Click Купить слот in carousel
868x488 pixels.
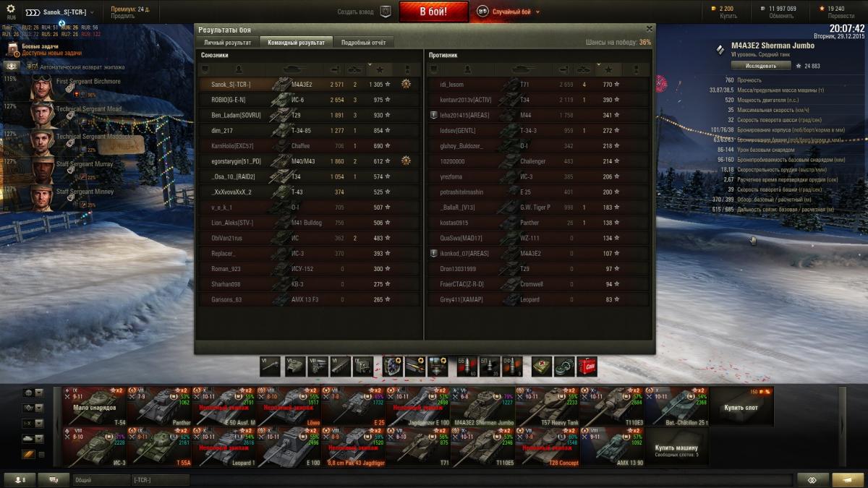coord(741,406)
